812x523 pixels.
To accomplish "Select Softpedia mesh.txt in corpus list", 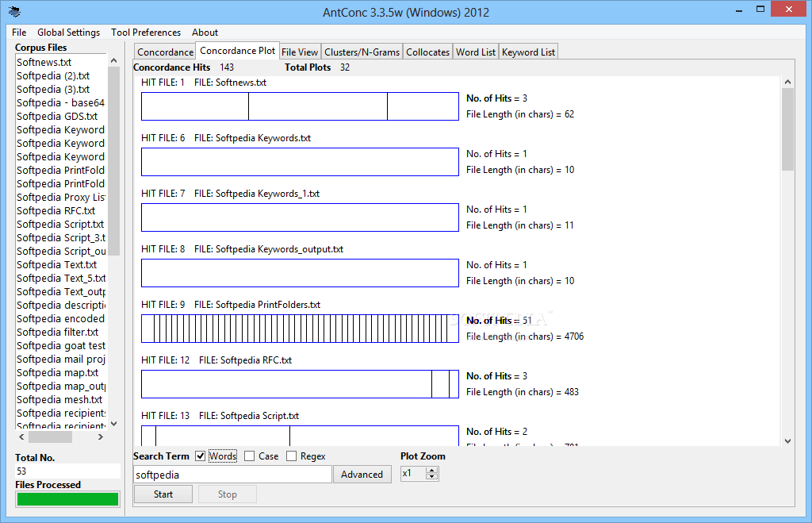I will [x=59, y=399].
